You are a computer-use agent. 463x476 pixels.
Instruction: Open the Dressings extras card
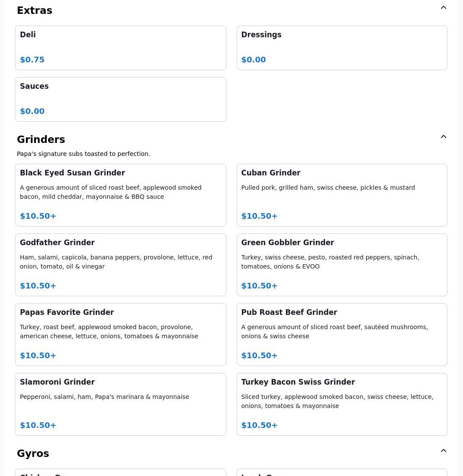(341, 48)
